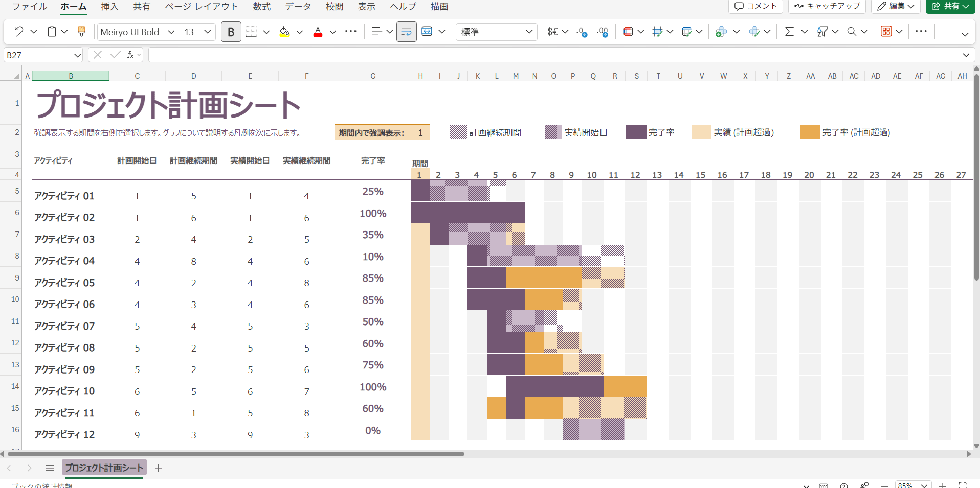Click the increase decimal places icon

582,32
